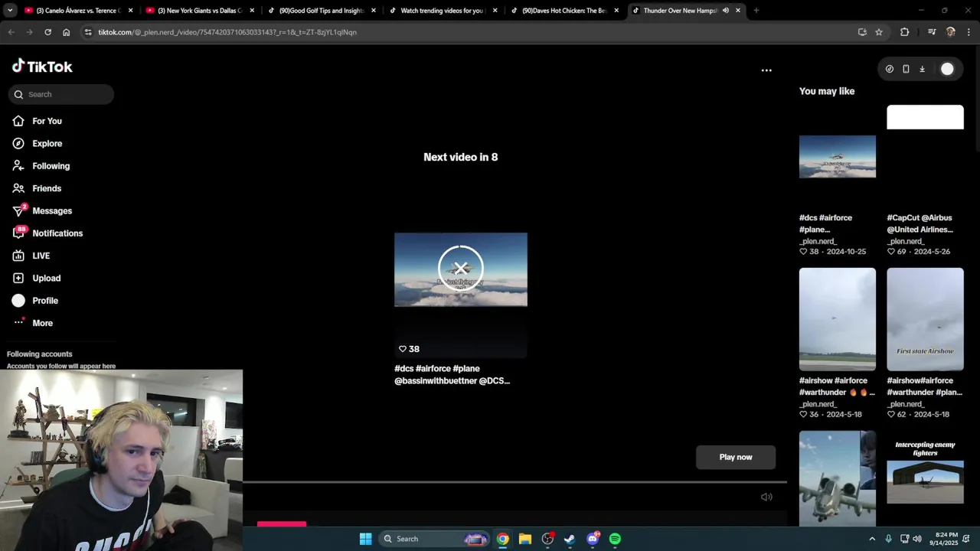Screen dimensions: 980x551
Task: Reload the page
Action: 47,32
